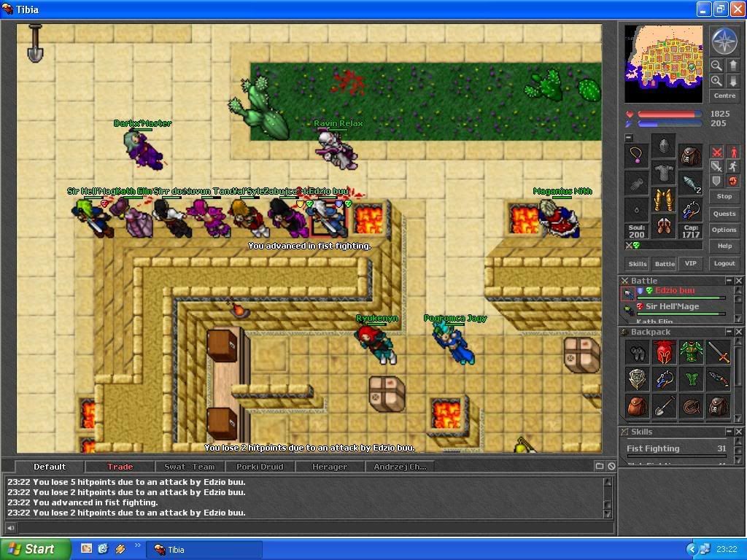747x560 pixels.
Task: Switch to the Trade chat tab
Action: pyautogui.click(x=120, y=467)
